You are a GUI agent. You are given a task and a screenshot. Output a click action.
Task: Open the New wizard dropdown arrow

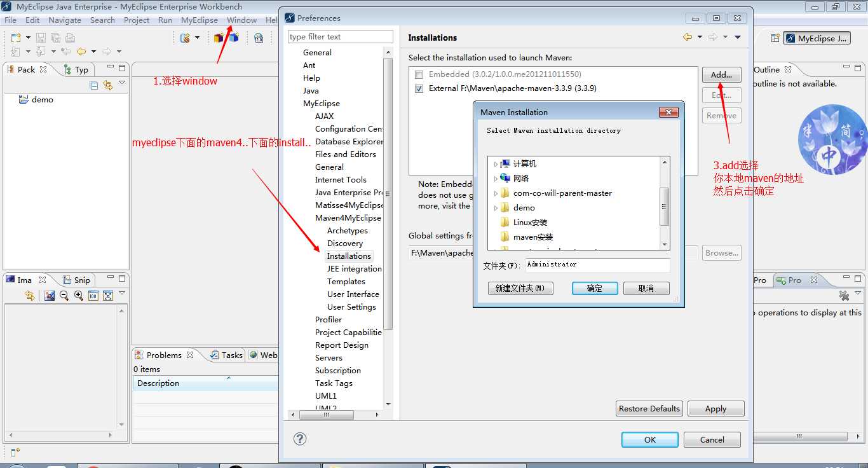28,38
